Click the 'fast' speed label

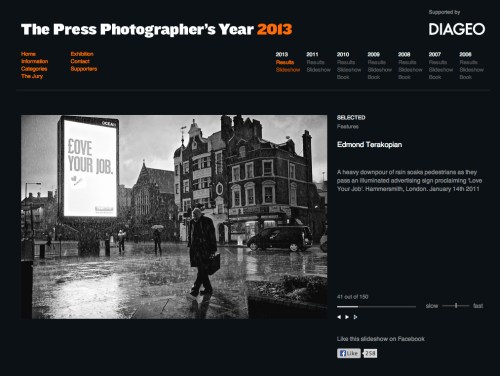point(478,306)
